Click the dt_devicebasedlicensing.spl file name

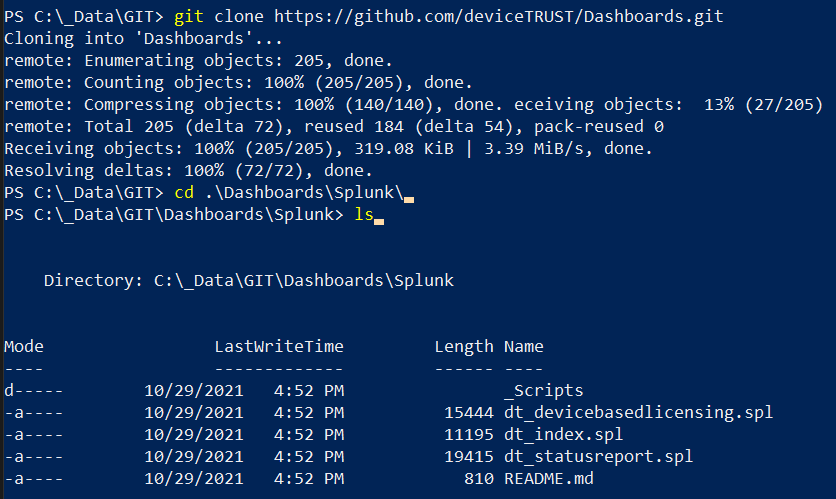click(x=638, y=411)
